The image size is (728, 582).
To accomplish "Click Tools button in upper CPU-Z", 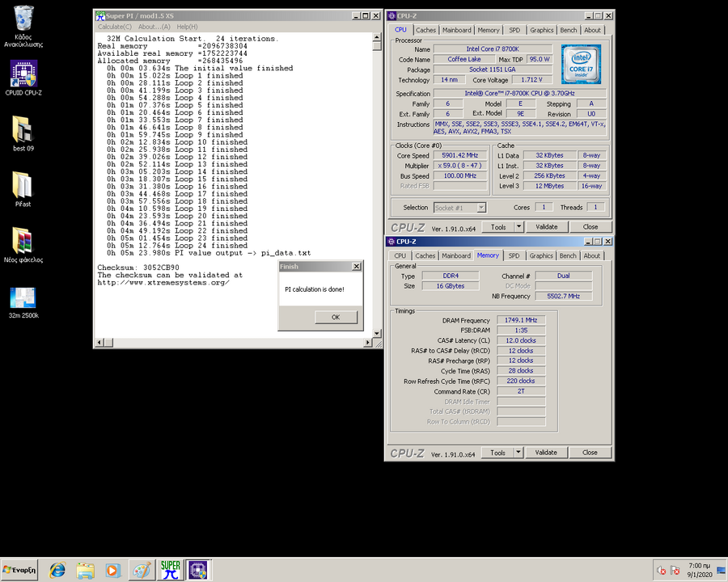I will point(498,227).
